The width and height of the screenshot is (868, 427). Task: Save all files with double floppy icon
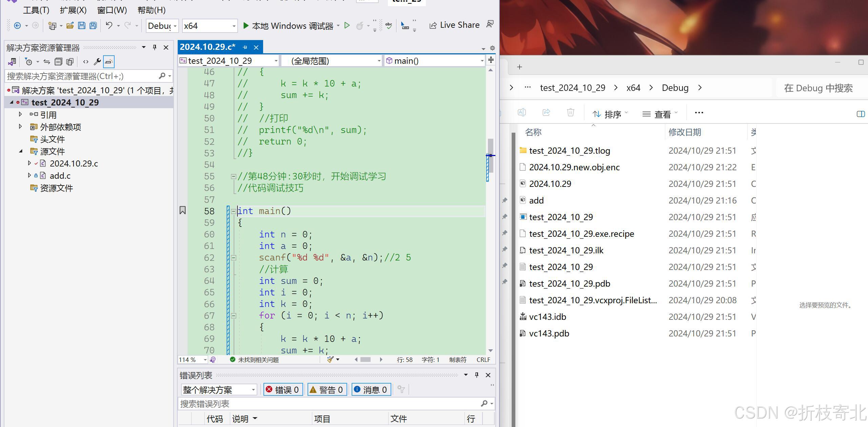93,25
